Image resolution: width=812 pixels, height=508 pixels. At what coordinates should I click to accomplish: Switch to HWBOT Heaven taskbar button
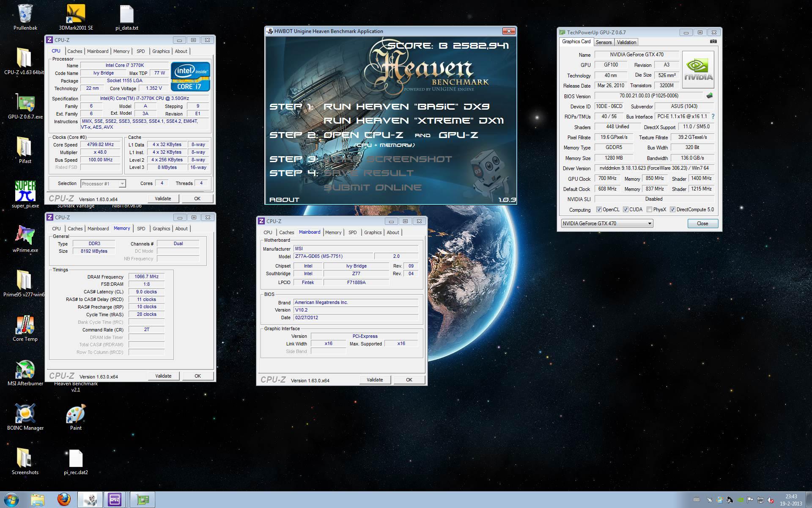point(90,500)
